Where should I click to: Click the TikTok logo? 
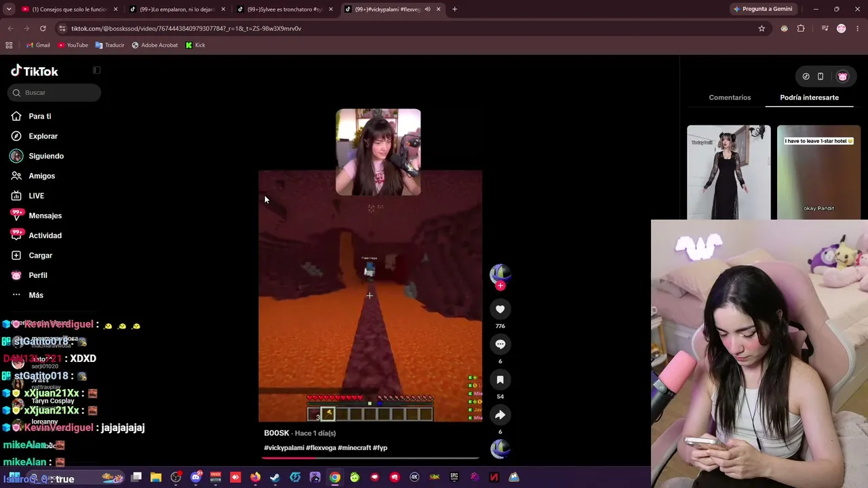coord(35,71)
